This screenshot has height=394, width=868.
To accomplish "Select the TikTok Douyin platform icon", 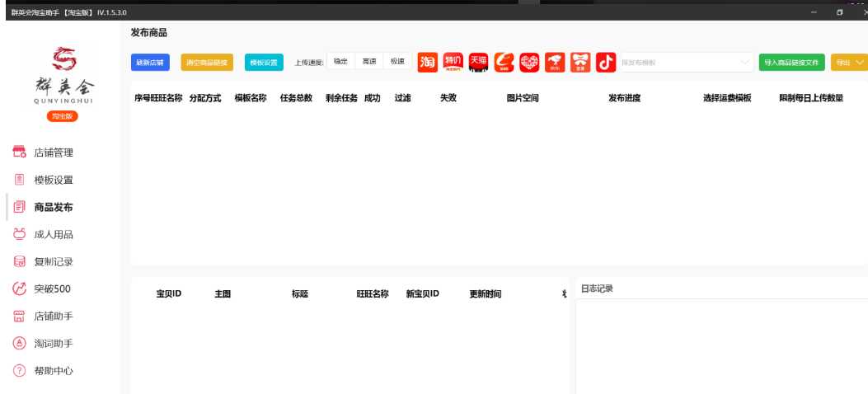I will tap(606, 63).
